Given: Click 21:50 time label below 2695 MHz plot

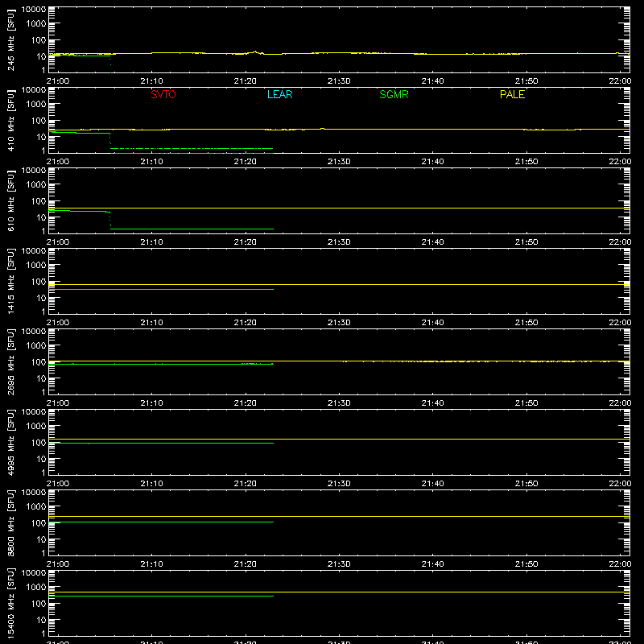Looking at the screenshot, I should (x=526, y=403).
